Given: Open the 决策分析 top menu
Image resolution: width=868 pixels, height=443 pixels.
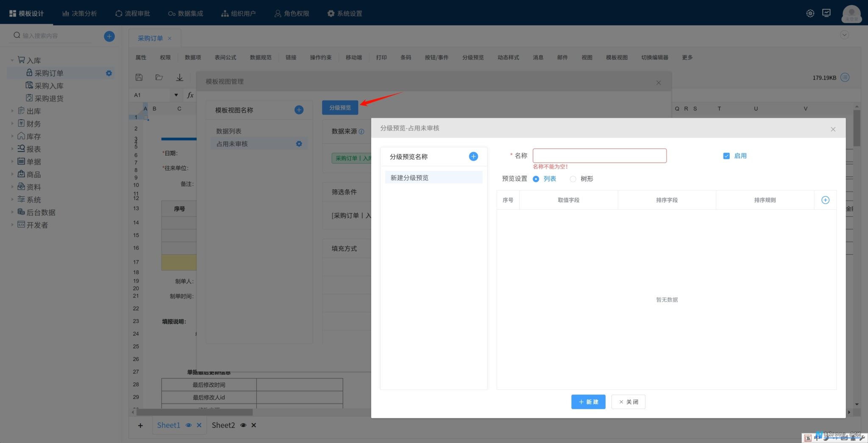Looking at the screenshot, I should click(80, 13).
